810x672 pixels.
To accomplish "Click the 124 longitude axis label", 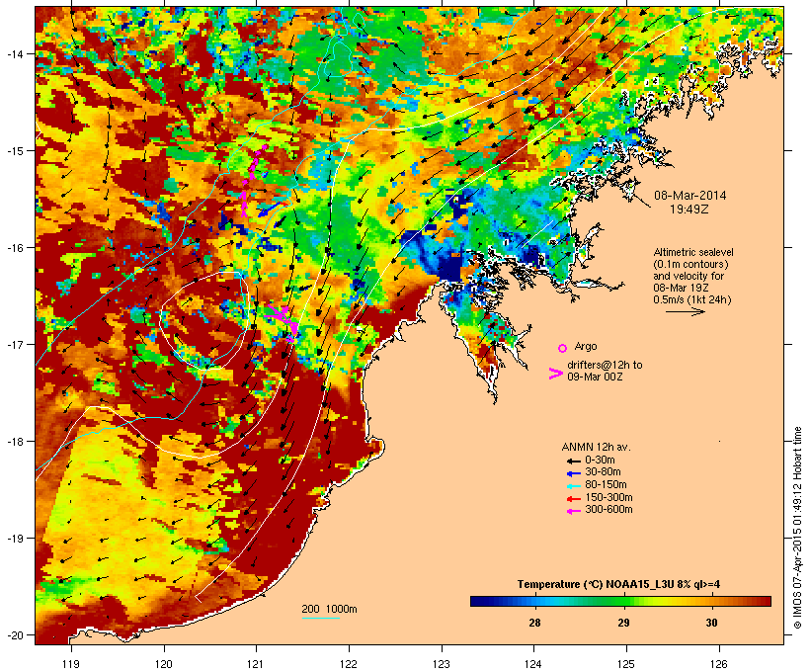I will (533, 664).
